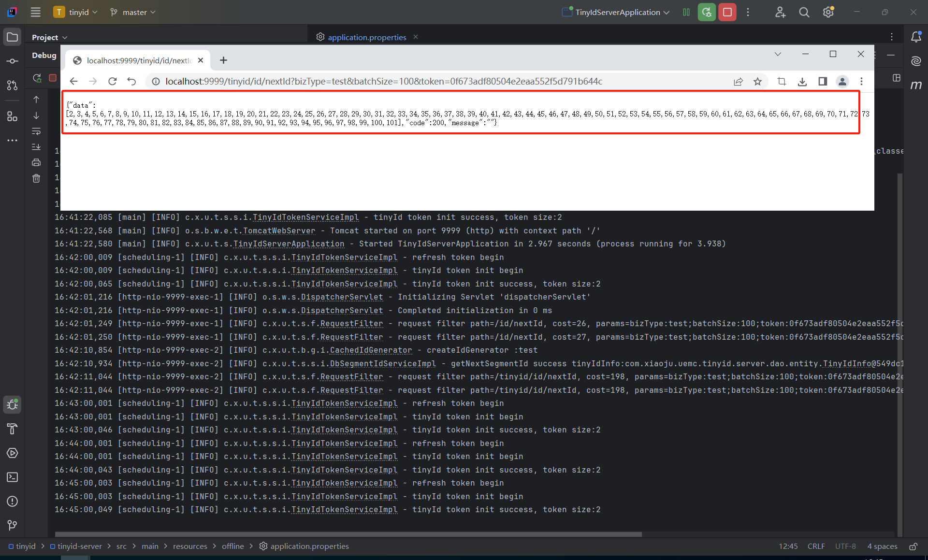This screenshot has height=560, width=928.
Task: Toggle Soft-Wrap in debug console
Action: (36, 131)
